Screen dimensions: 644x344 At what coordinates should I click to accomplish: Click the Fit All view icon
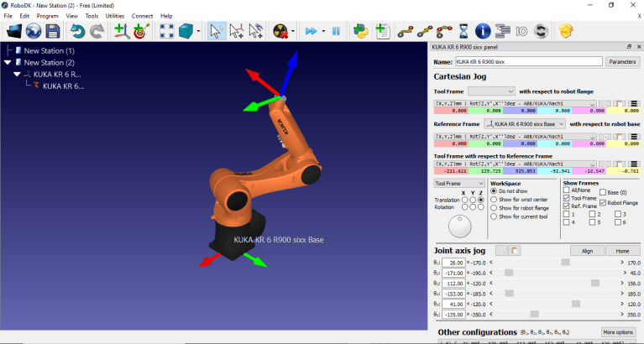(165, 31)
